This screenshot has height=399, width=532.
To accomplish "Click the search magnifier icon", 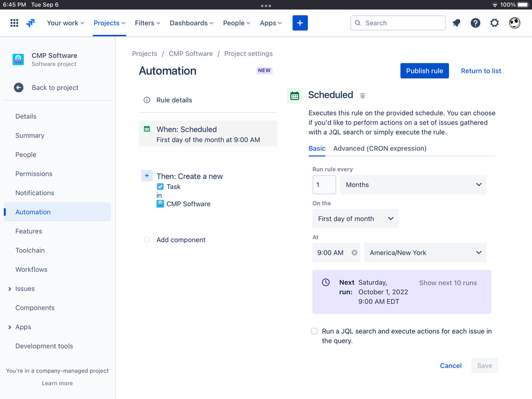I will click(358, 23).
